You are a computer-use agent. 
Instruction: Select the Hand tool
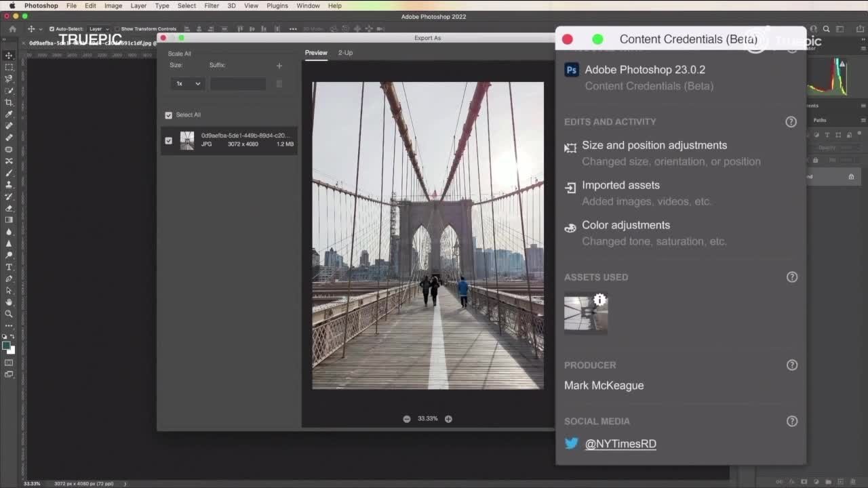(9, 302)
